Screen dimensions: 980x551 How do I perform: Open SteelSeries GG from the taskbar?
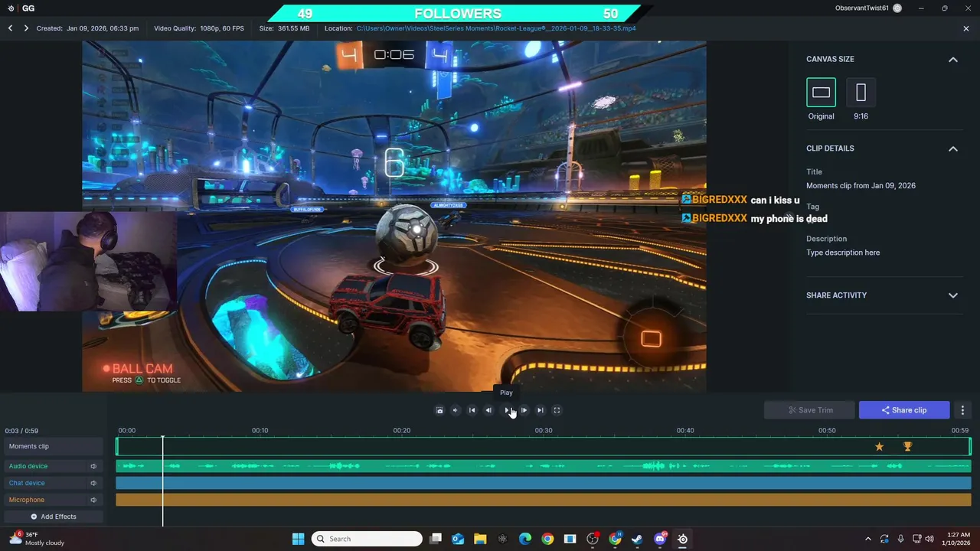(x=682, y=539)
